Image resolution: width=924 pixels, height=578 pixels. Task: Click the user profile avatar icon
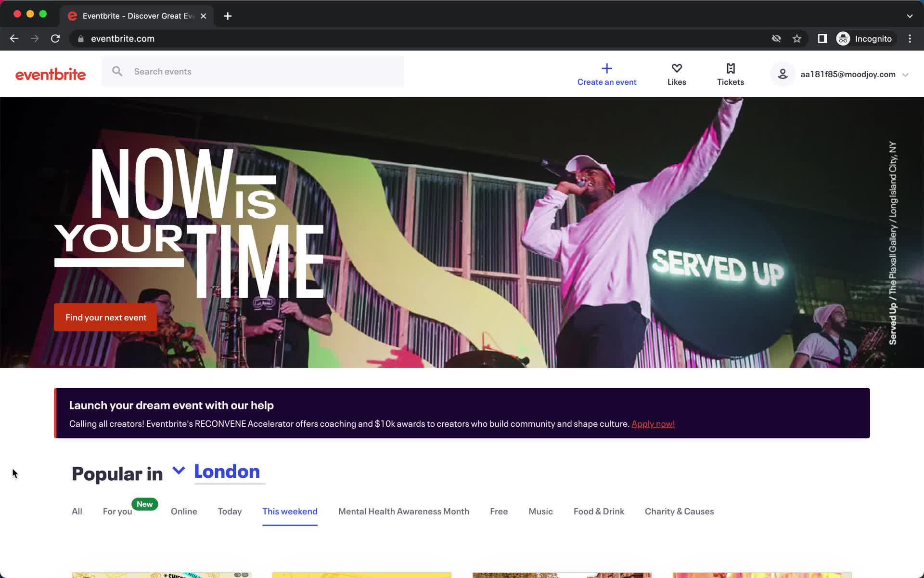coord(783,74)
